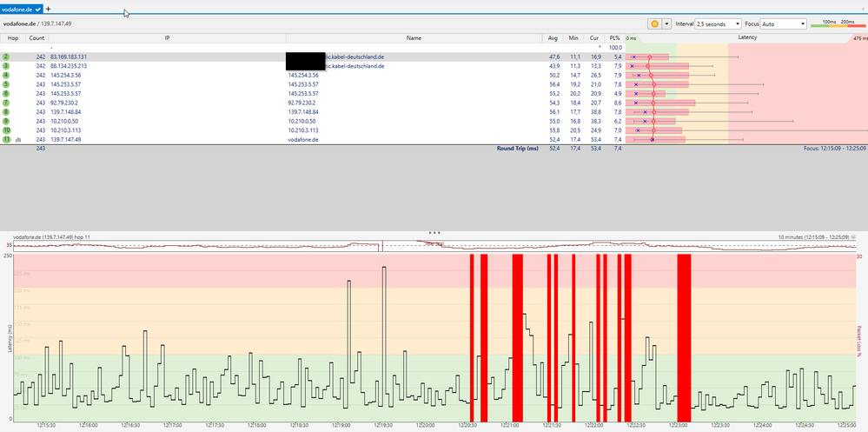Open the Interval dropdown showing 2,5 seconds
868x432 pixels.
[x=718, y=23]
